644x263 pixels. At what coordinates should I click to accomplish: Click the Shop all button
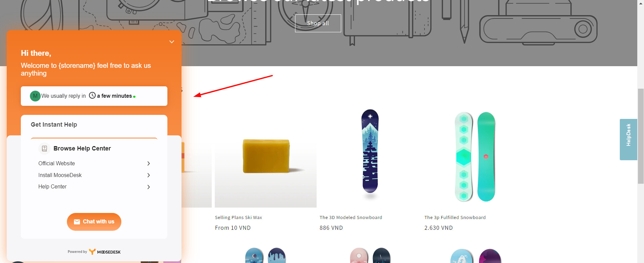(x=318, y=23)
